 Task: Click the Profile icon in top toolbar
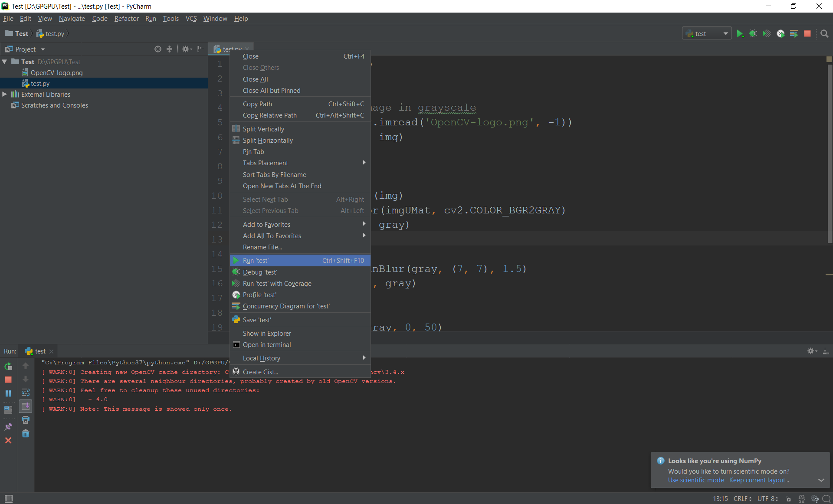tap(781, 34)
